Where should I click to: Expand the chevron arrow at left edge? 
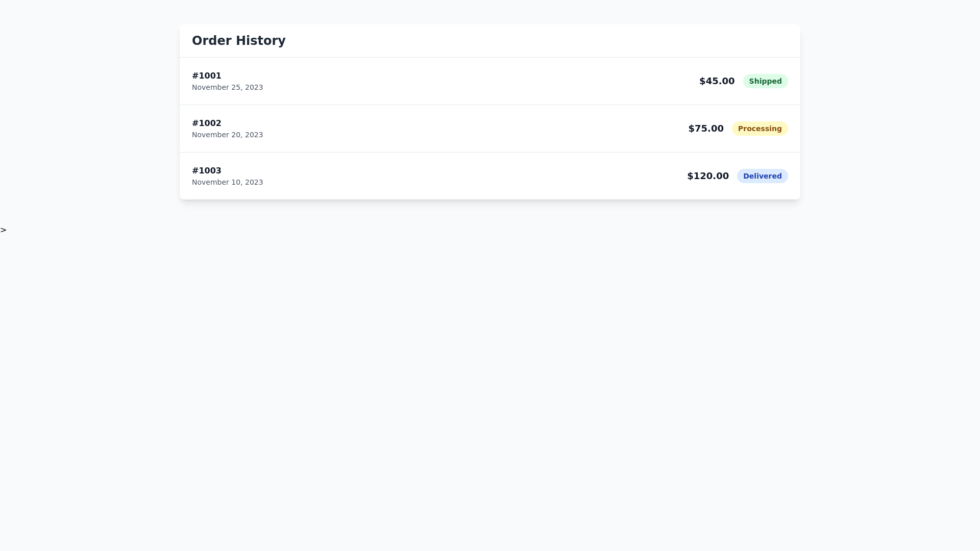(x=4, y=230)
